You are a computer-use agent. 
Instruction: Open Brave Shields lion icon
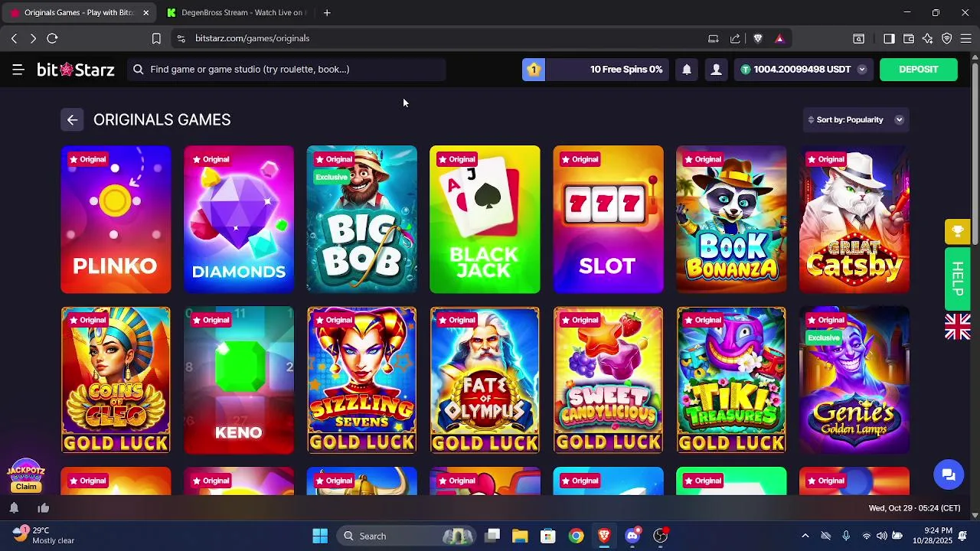click(758, 38)
